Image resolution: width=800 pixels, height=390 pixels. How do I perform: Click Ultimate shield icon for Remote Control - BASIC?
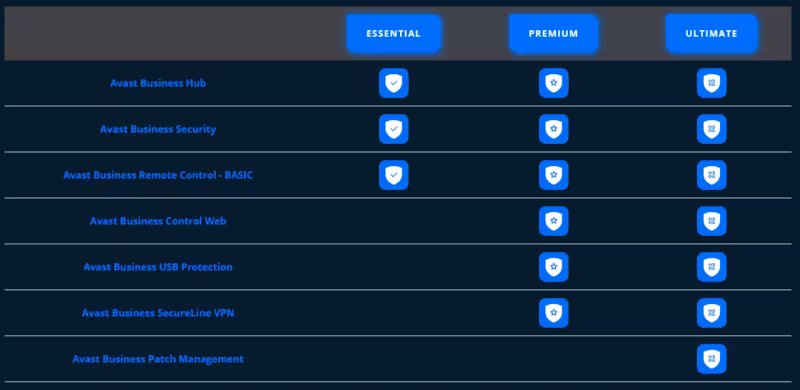click(x=712, y=175)
